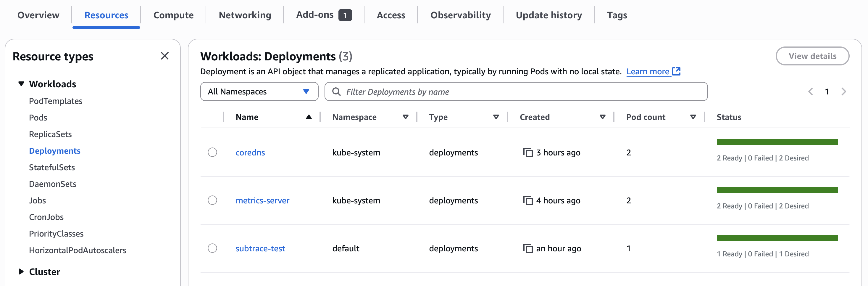Select Deployments in resource types

pos(55,150)
